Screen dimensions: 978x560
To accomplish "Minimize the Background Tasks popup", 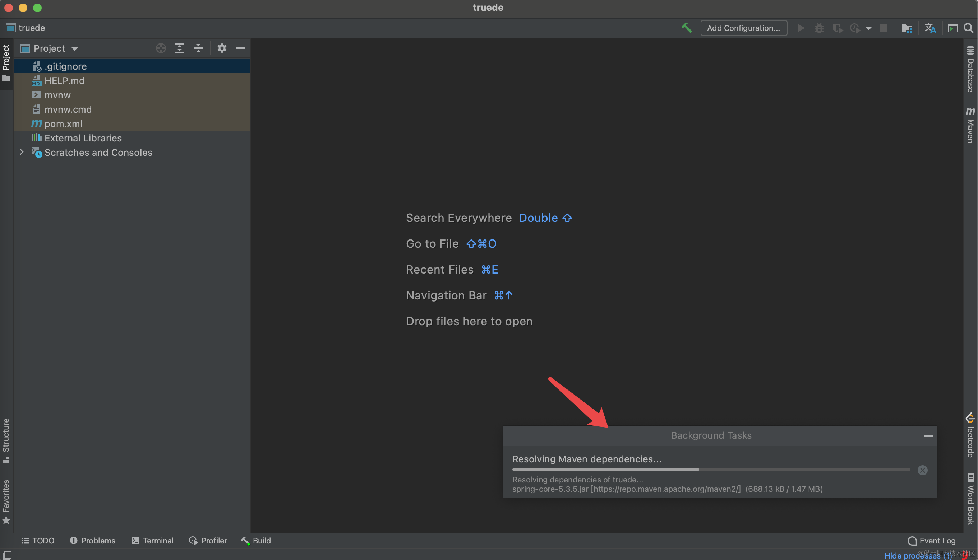I will coord(928,435).
